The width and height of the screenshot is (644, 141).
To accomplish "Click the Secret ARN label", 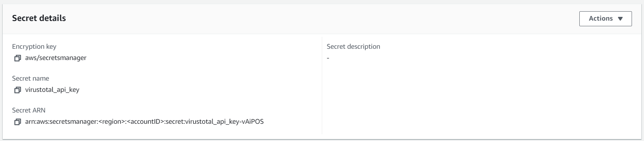I will point(29,110).
